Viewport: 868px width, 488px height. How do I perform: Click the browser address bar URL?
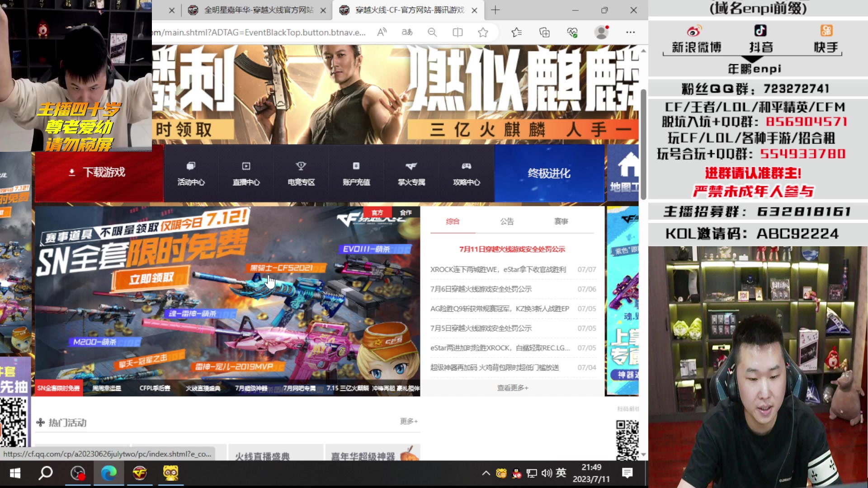click(259, 32)
